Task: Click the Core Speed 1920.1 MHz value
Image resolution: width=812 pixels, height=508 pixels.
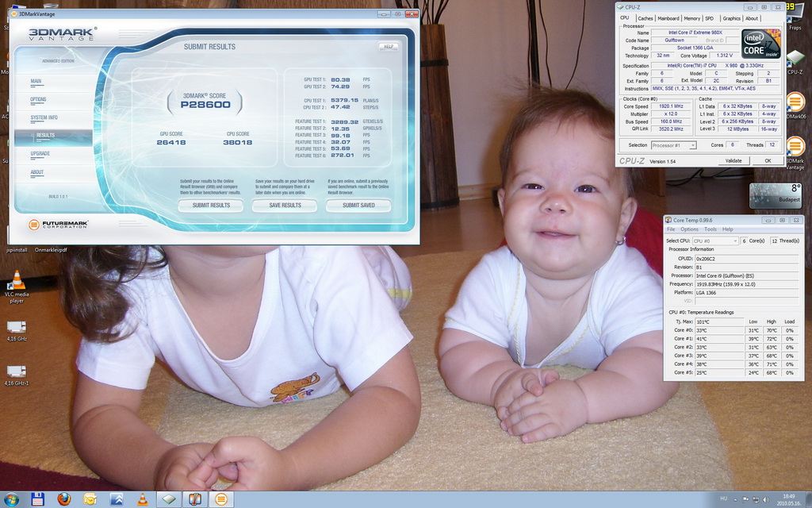Action: (x=671, y=106)
